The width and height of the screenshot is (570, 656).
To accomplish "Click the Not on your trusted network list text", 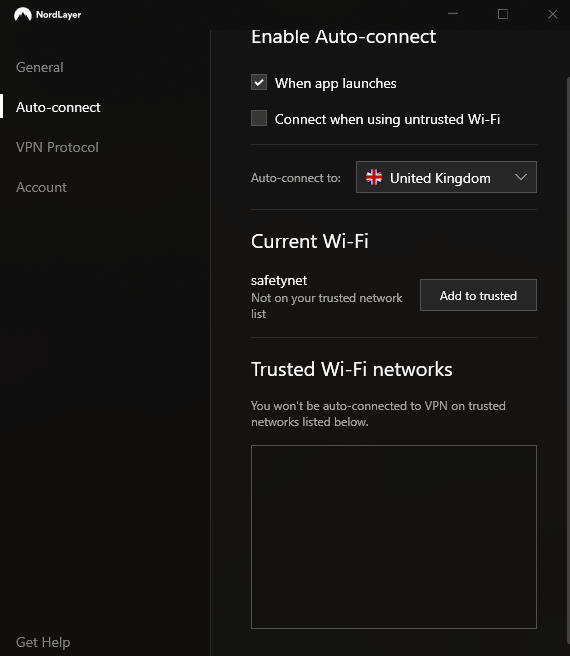I will 326,306.
